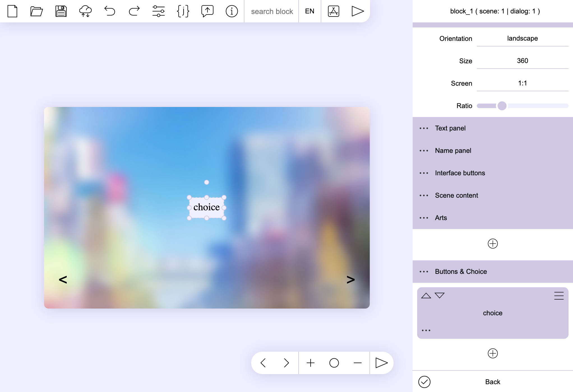Click the checkmark circle beside Back

pyautogui.click(x=424, y=382)
